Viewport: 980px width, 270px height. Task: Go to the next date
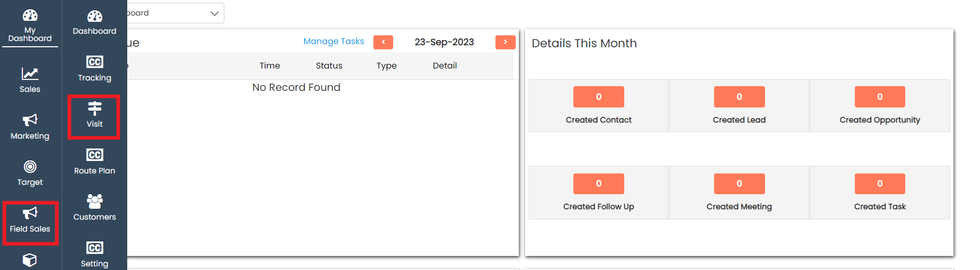(505, 42)
